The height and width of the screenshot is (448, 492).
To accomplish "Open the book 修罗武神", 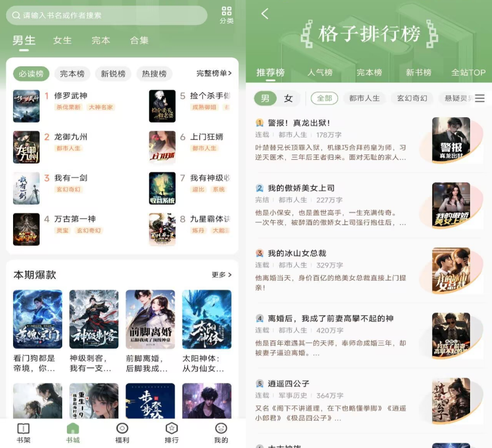I will coord(70,96).
